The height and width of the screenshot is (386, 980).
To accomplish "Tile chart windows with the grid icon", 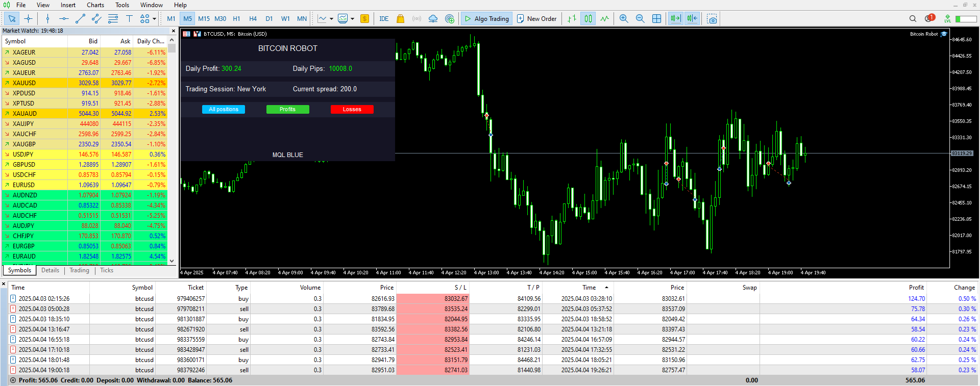I will pos(656,19).
